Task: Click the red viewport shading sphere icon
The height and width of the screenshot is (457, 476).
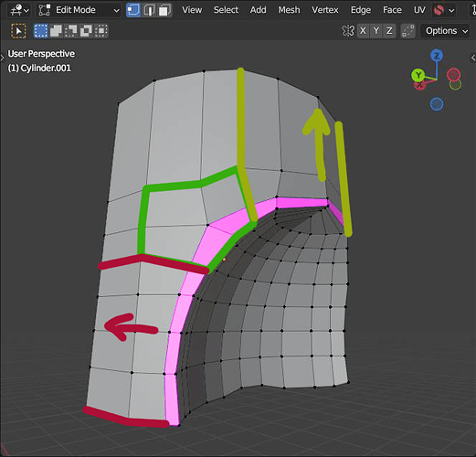Action: [x=439, y=10]
